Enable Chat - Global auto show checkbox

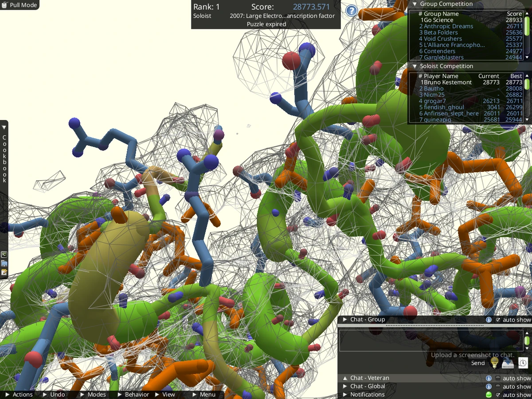(498, 386)
